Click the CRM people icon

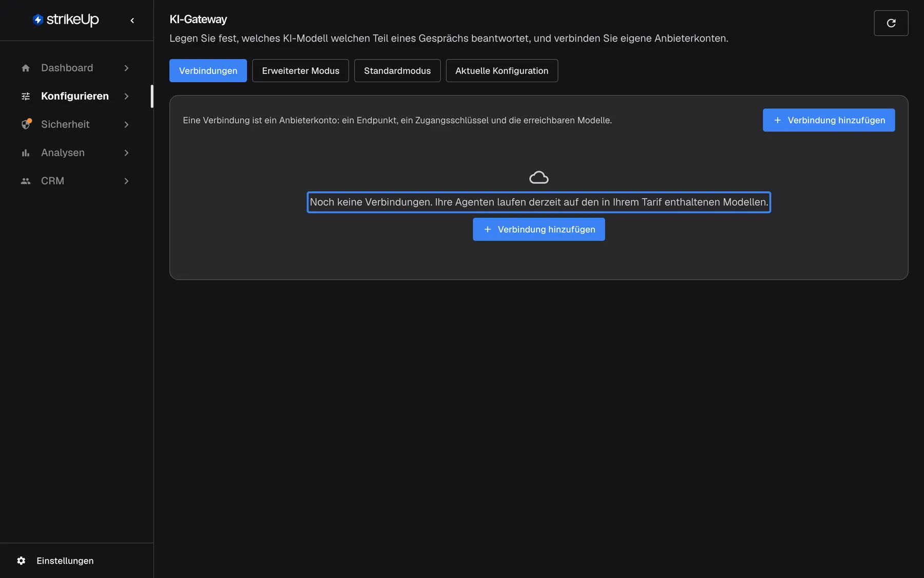[26, 181]
